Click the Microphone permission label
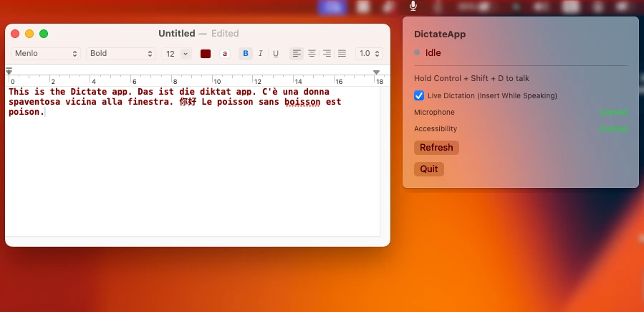Screen dimensions: 644x312 (x=434, y=112)
